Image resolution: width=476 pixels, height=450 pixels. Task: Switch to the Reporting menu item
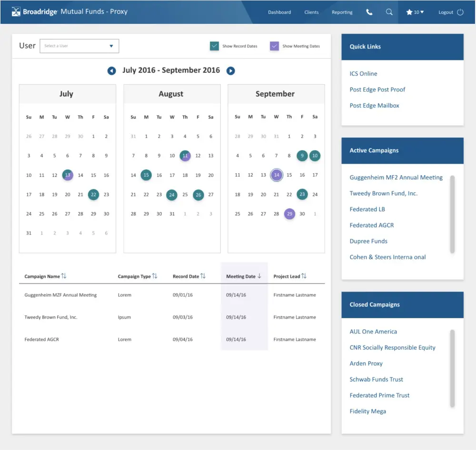(x=342, y=12)
